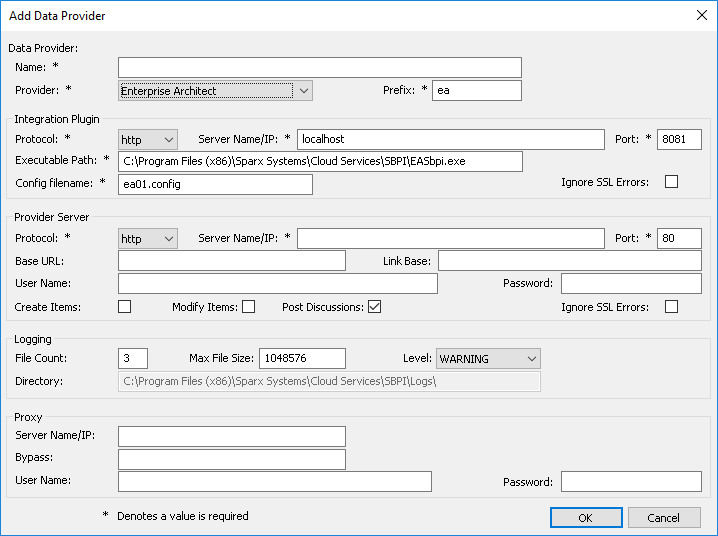Enable the Modify Items checkbox
Viewport: 718px width, 536px height.
[x=248, y=307]
